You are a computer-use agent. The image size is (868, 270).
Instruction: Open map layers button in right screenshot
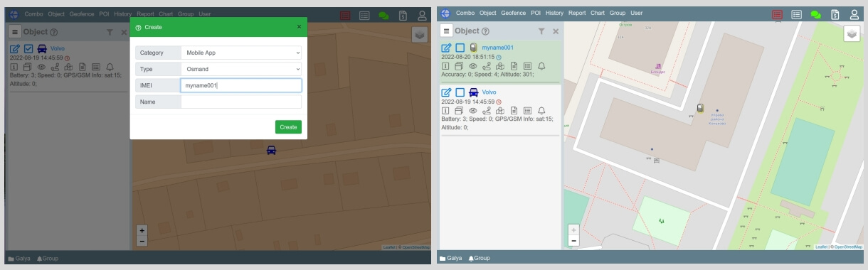[x=852, y=34]
